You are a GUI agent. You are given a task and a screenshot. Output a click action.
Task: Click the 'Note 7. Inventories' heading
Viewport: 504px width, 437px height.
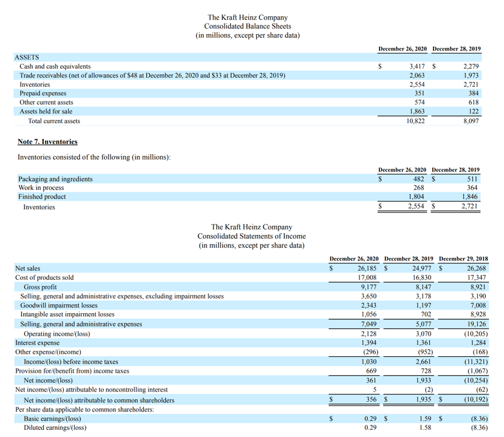click(47, 141)
